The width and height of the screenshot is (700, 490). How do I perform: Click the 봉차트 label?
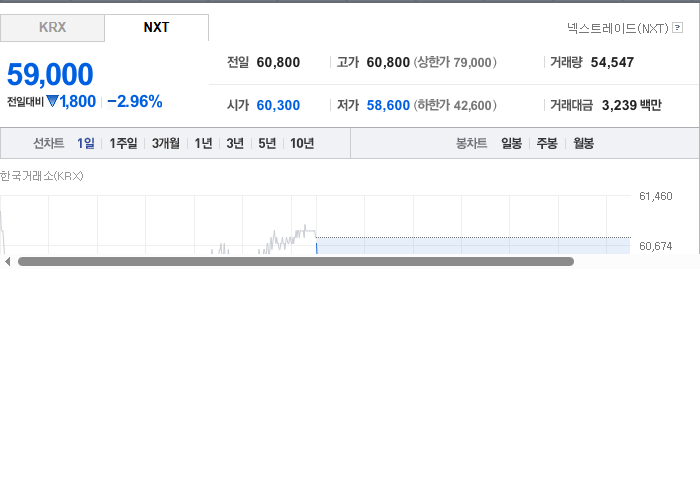[x=471, y=143]
